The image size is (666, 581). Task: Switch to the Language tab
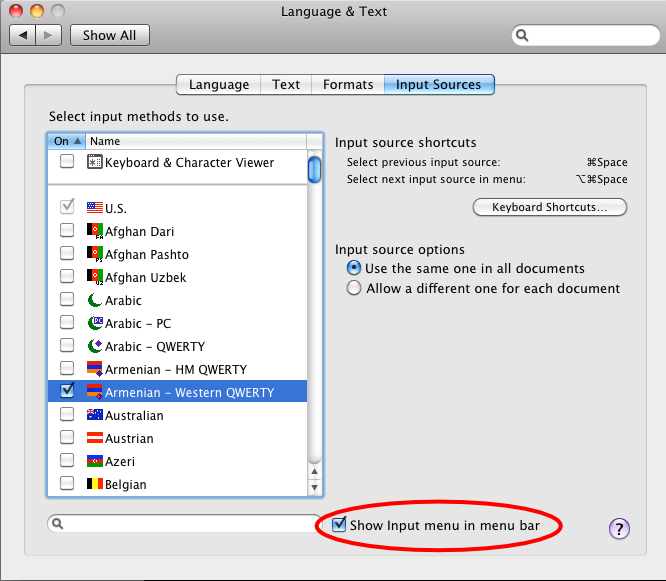point(218,85)
